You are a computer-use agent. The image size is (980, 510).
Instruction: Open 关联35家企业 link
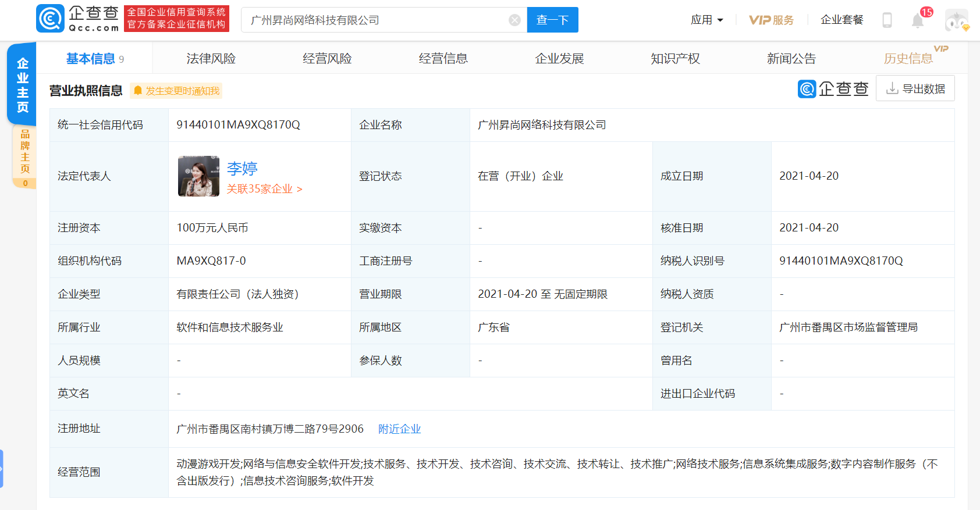coord(264,189)
